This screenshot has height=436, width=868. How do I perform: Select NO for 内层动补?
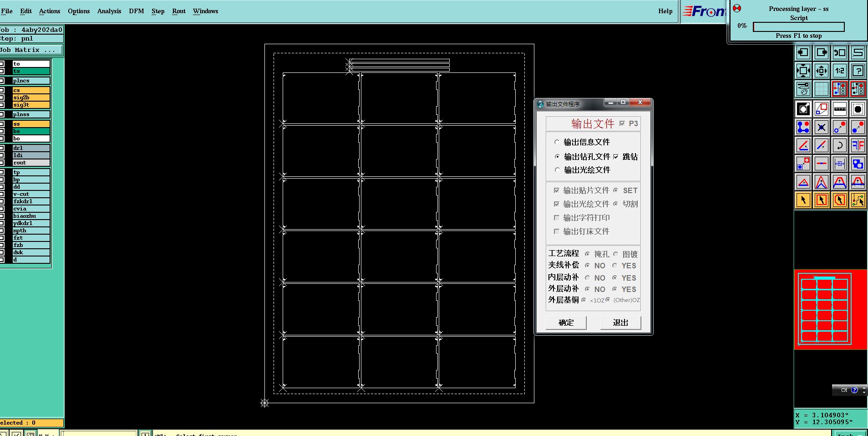tap(587, 277)
